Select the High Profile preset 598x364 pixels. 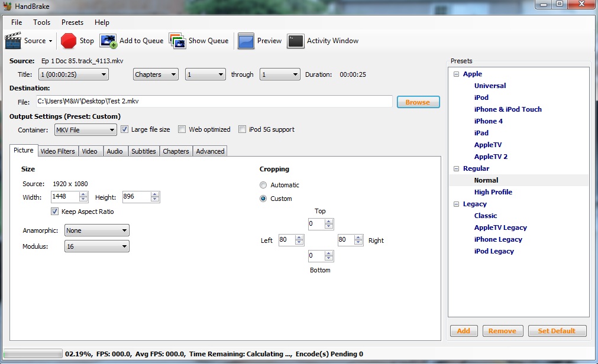493,192
